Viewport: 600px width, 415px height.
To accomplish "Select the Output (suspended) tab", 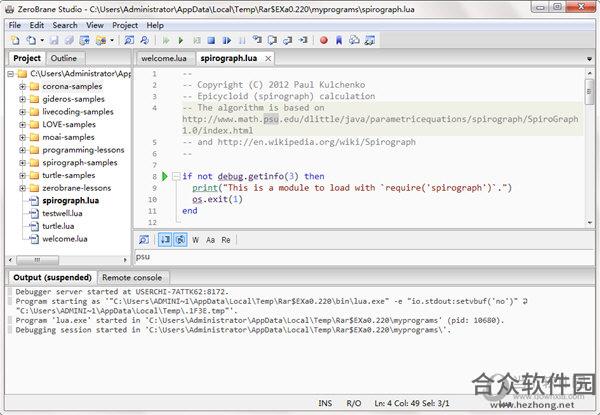I will click(52, 277).
